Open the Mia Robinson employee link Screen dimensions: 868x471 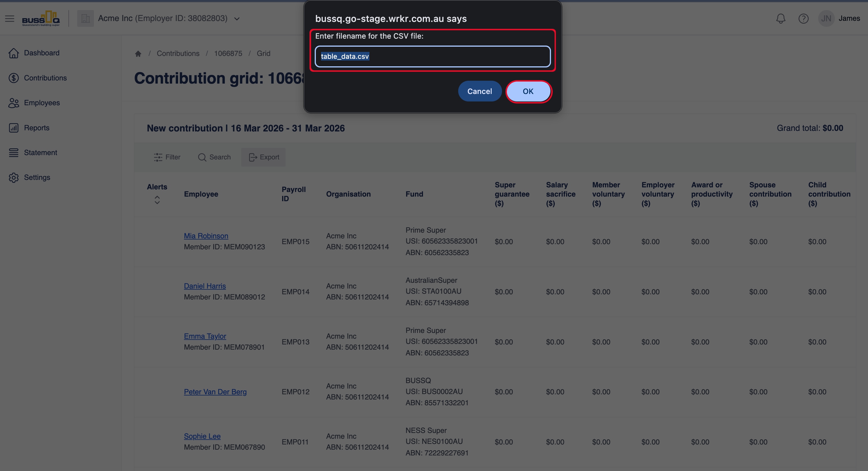click(206, 236)
